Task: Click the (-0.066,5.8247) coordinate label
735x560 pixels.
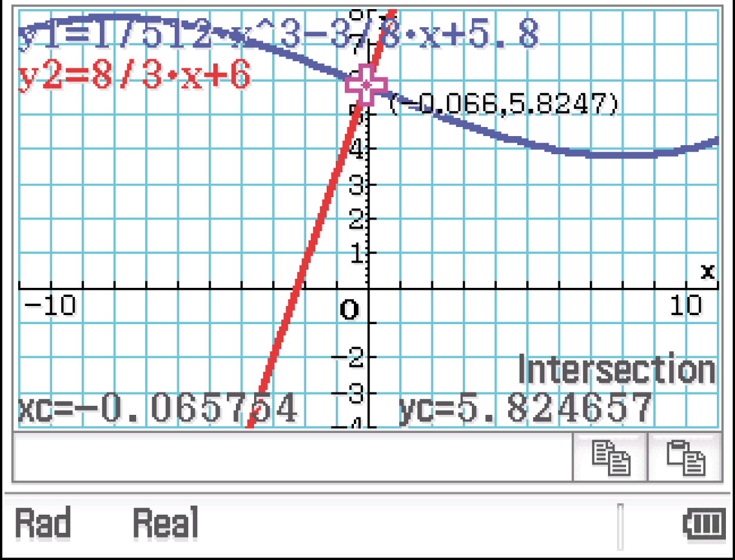Action: pos(503,105)
